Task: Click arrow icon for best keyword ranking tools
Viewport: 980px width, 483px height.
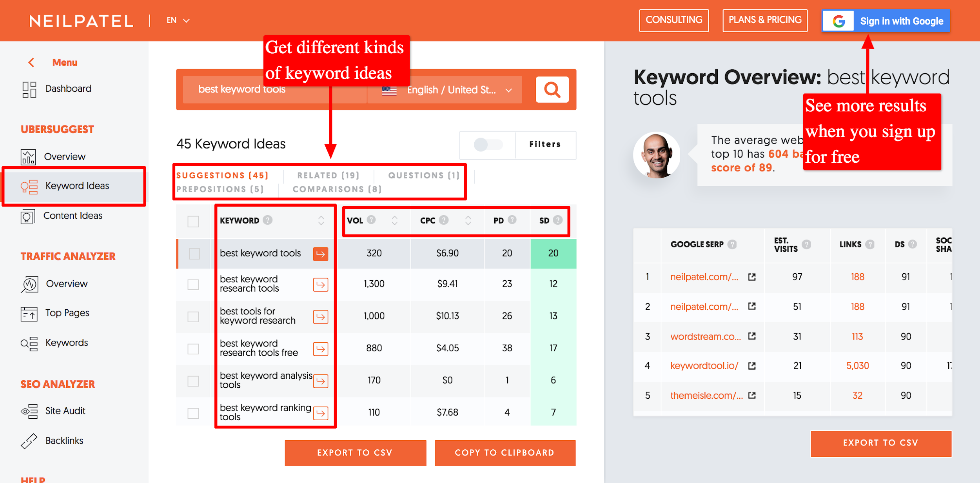Action: [x=321, y=413]
